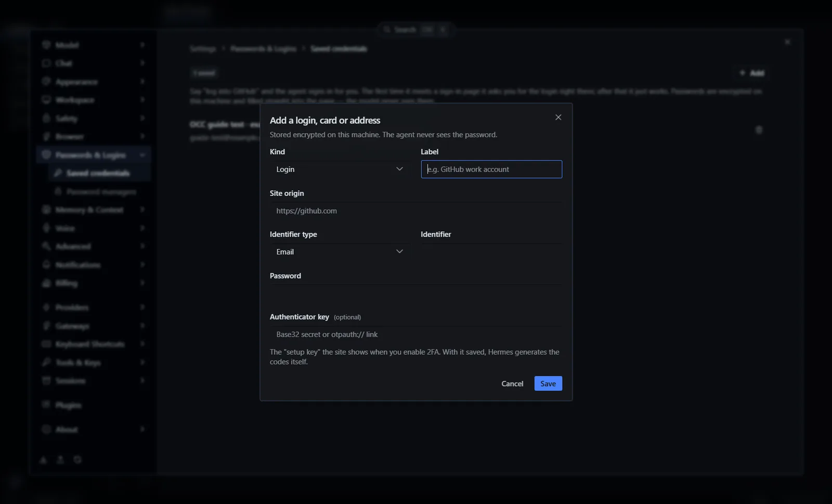832x504 pixels.
Task: Open the Kind dropdown showing Login
Action: pyautogui.click(x=340, y=169)
